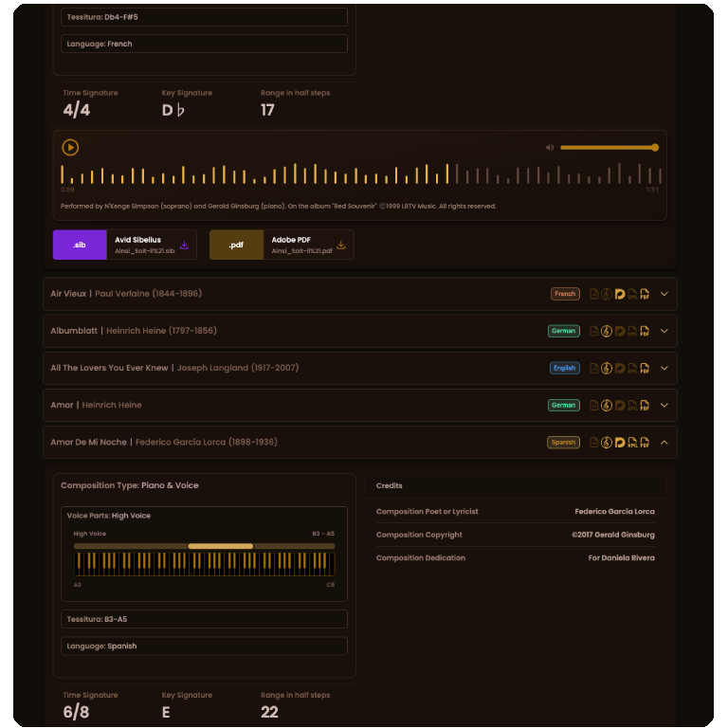This screenshot has height=728, width=728.
Task: Click XML icon in Amor De Mi Noche row
Action: (632, 443)
